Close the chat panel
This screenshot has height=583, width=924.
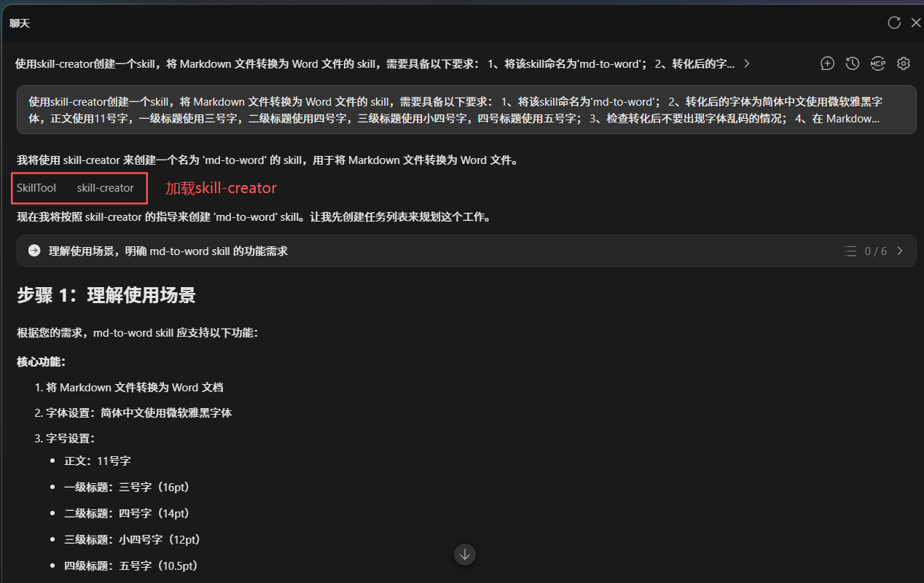(x=916, y=23)
